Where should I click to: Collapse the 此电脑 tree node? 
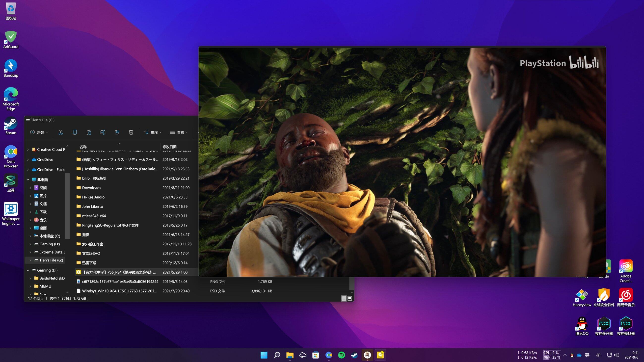pos(28,180)
